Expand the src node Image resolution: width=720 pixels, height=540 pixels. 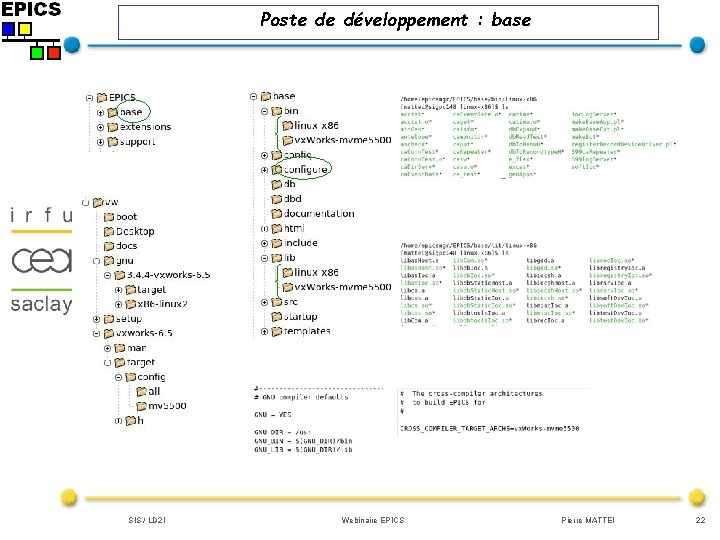[264, 303]
